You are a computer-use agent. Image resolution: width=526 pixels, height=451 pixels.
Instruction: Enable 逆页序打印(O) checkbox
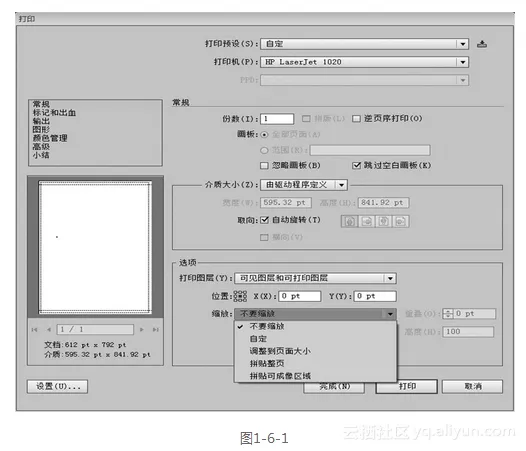pos(356,118)
